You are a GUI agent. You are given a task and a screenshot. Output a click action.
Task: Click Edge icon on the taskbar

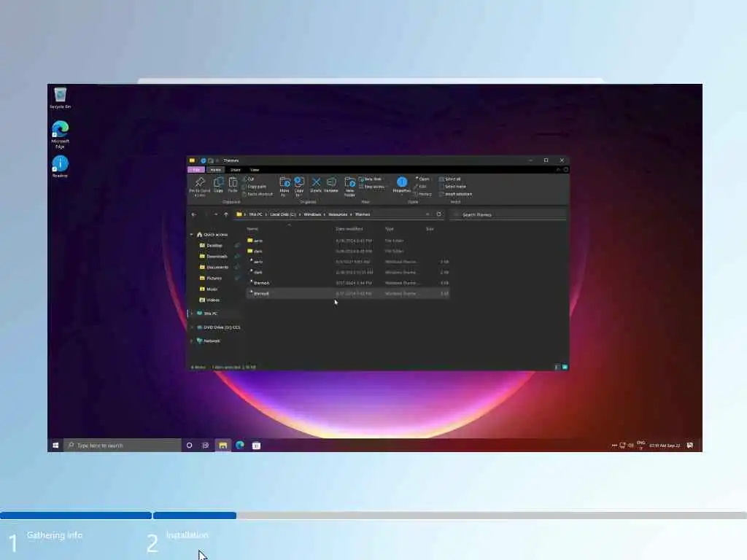tap(239, 446)
